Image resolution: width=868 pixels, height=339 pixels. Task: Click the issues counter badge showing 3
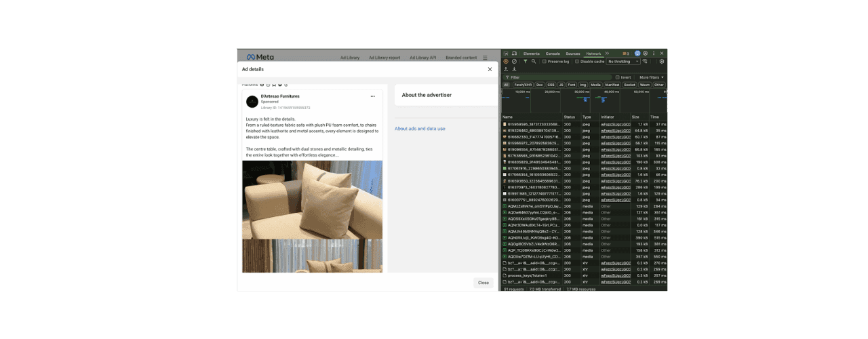pos(626,54)
